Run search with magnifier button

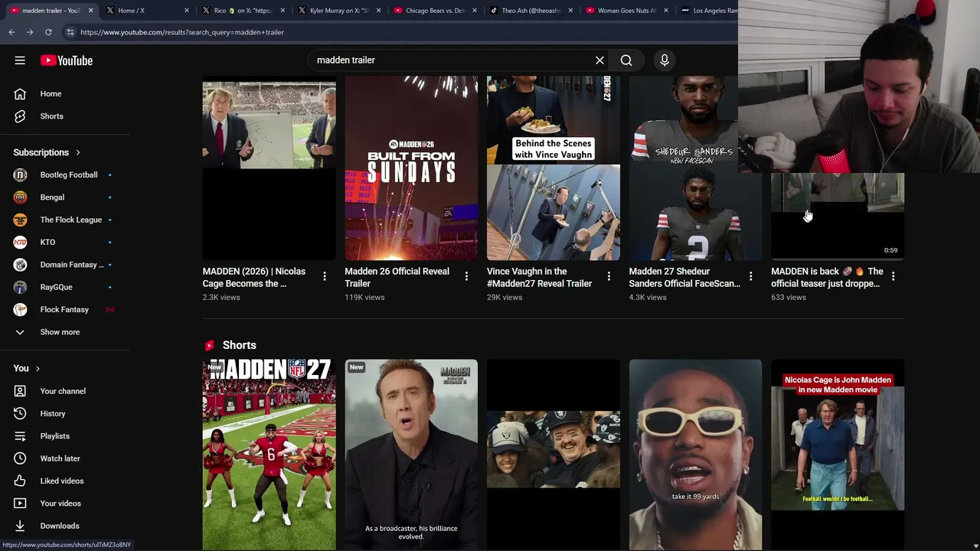(626, 60)
